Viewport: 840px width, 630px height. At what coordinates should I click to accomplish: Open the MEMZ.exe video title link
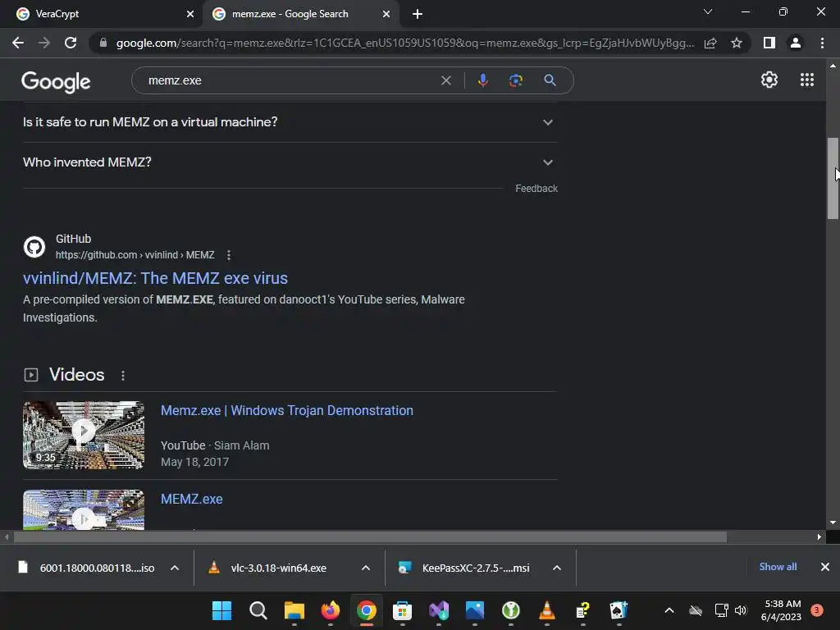coord(192,499)
